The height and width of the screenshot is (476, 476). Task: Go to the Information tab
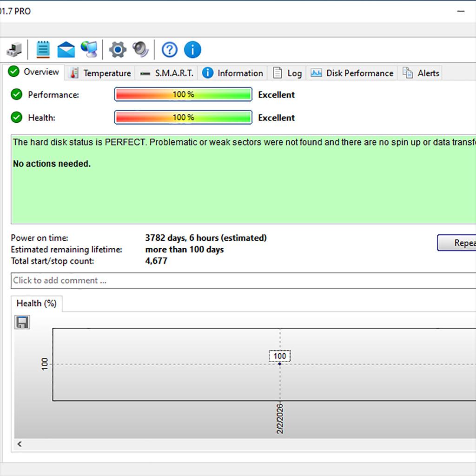pos(233,73)
